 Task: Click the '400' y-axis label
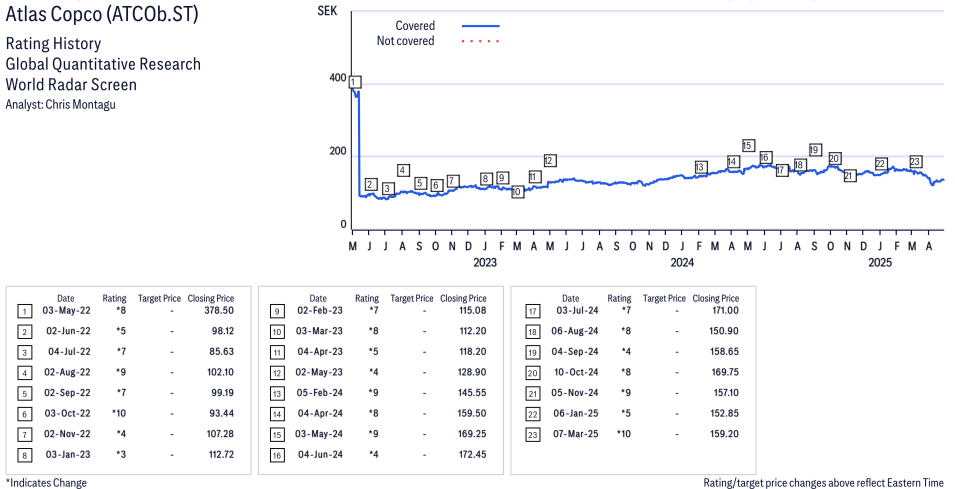pyautogui.click(x=337, y=78)
